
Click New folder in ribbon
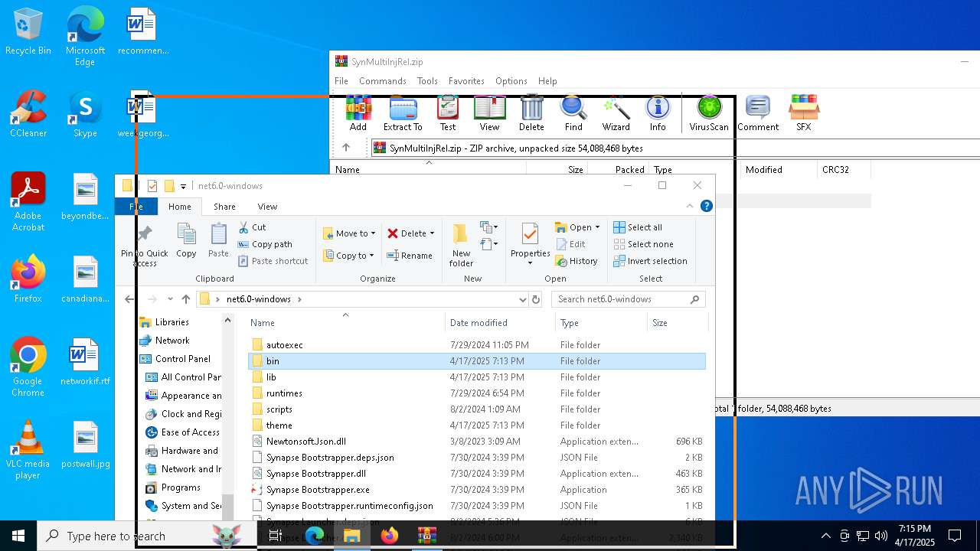tap(461, 245)
